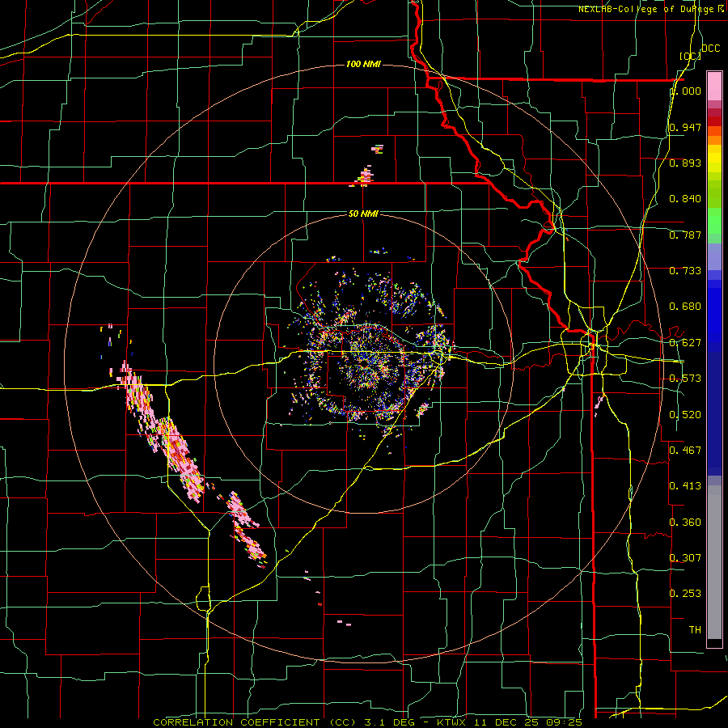This screenshot has height=728, width=728.
Task: Click the KTWX radar site identifier
Action: pyautogui.click(x=454, y=722)
